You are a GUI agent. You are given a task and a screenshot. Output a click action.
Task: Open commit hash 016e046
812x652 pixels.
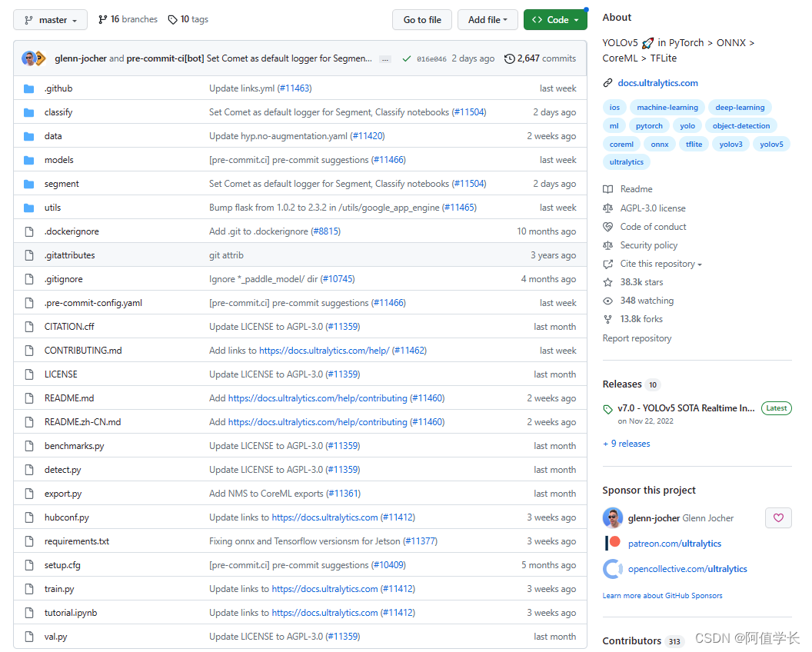tap(431, 59)
